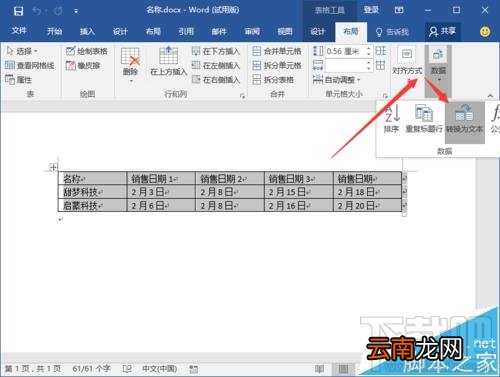Viewport: 500px width, 377px height.
Task: Click the word count 61/61 个字
Action: [x=91, y=369]
